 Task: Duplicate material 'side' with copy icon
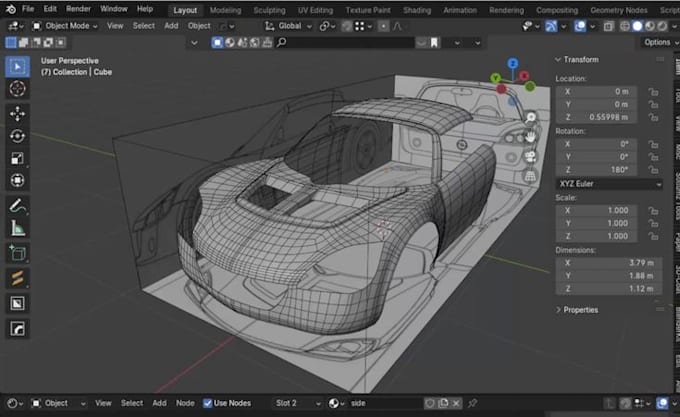(x=443, y=404)
